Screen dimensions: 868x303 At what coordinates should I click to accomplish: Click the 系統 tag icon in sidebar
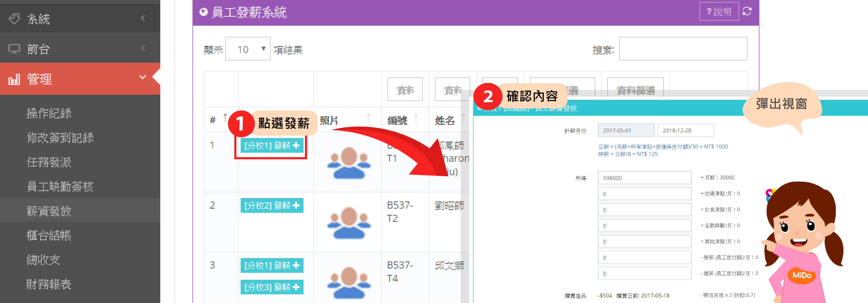(x=14, y=19)
